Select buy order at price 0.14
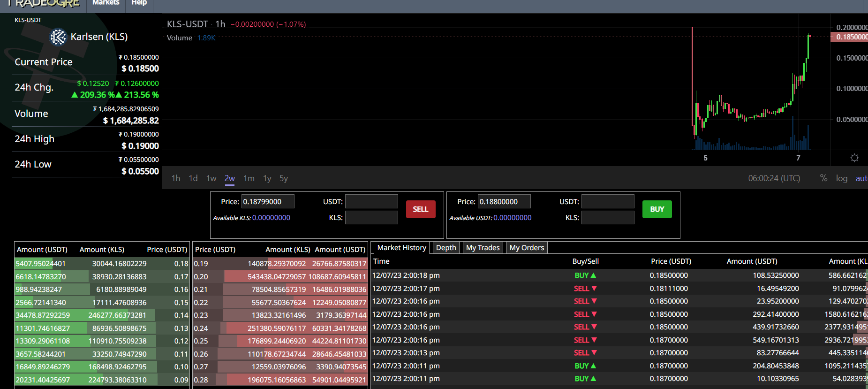 102,315
